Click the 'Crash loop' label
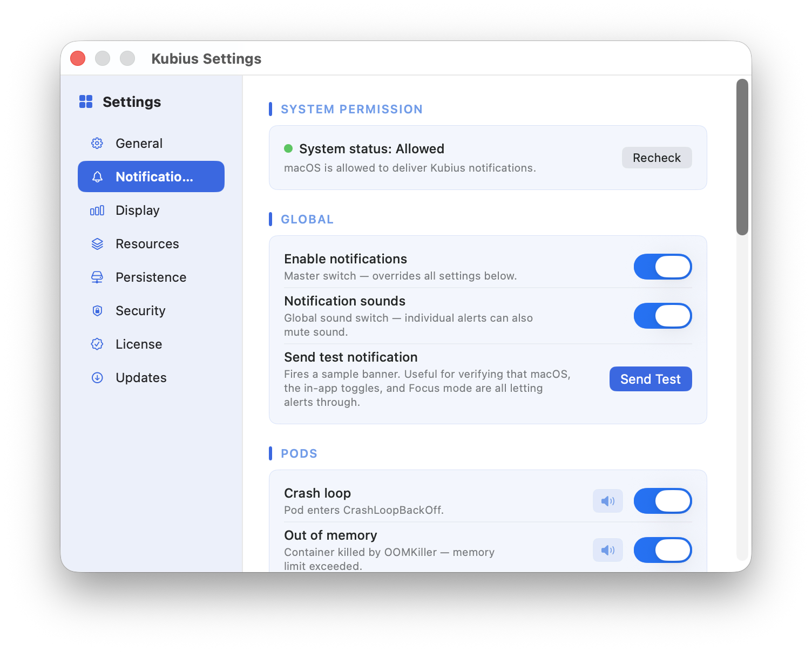This screenshot has width=812, height=652. [317, 493]
